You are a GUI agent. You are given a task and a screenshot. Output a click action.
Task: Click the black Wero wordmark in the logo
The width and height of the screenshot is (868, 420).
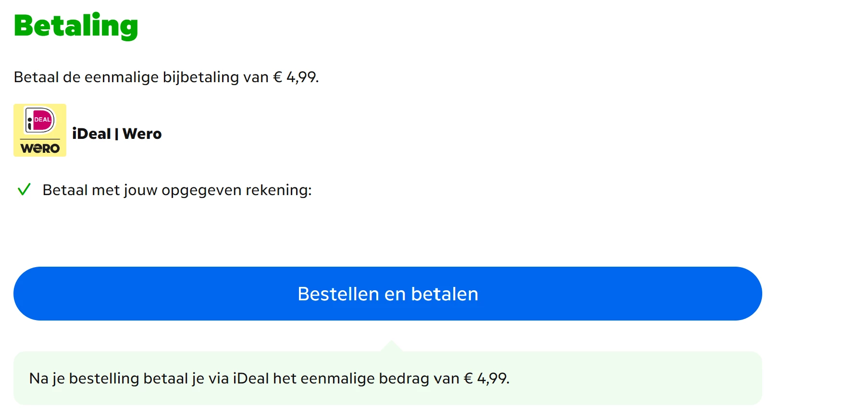point(40,148)
